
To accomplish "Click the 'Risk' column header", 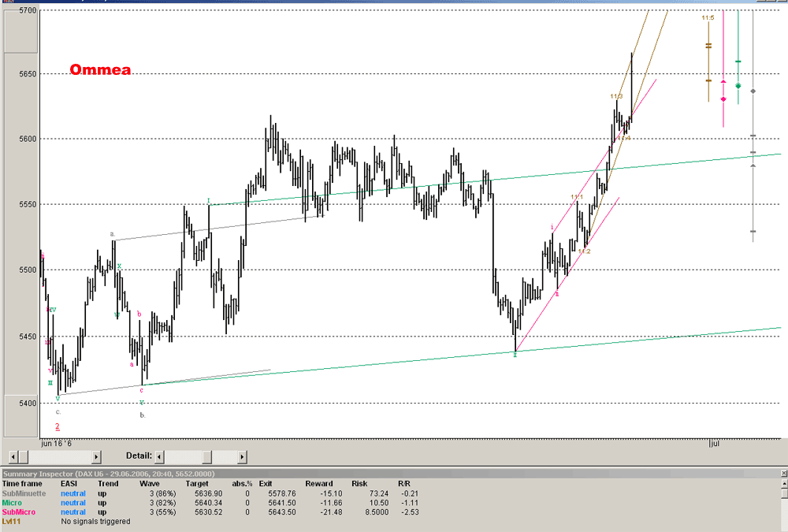I will coord(359,484).
